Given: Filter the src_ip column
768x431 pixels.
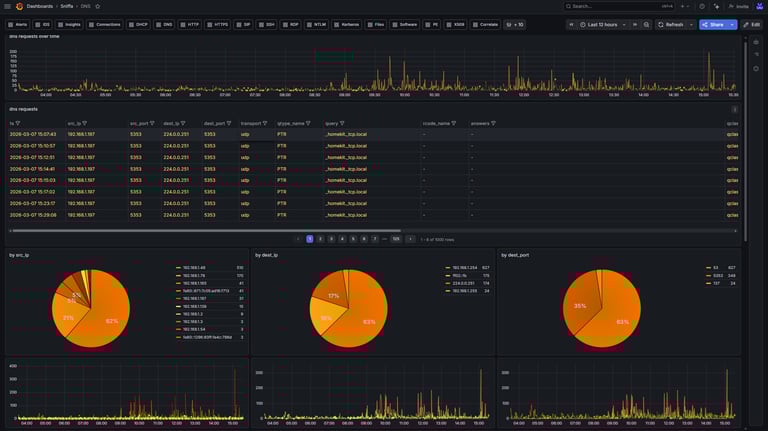Looking at the screenshot, I should tap(85, 123).
